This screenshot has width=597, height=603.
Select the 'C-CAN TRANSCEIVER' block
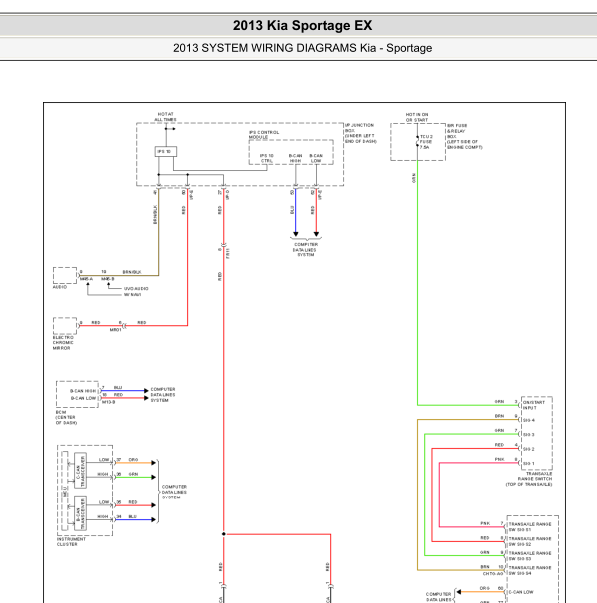[x=80, y=470]
